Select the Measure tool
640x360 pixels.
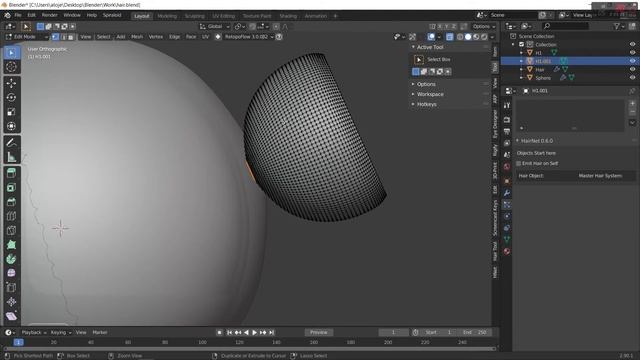[x=11, y=156]
